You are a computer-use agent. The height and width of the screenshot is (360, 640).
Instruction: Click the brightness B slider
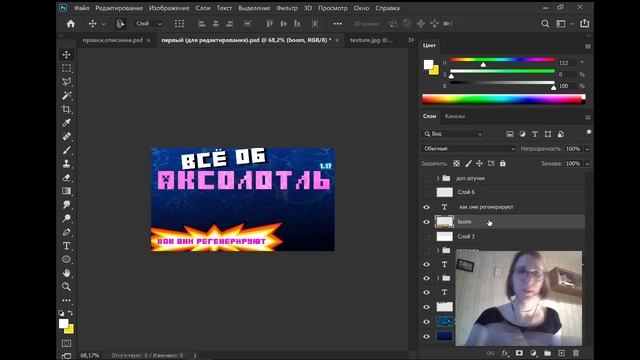[502, 83]
